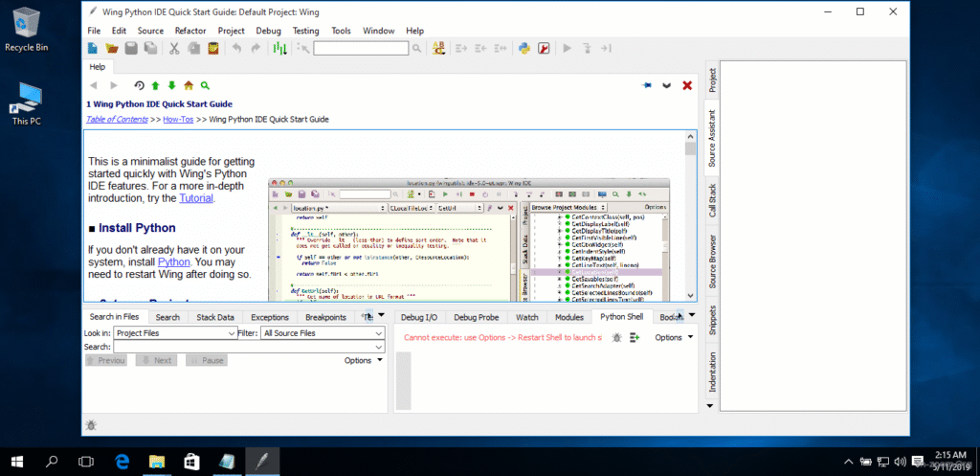
Task: Click the Redo arrow icon
Action: tap(256, 48)
